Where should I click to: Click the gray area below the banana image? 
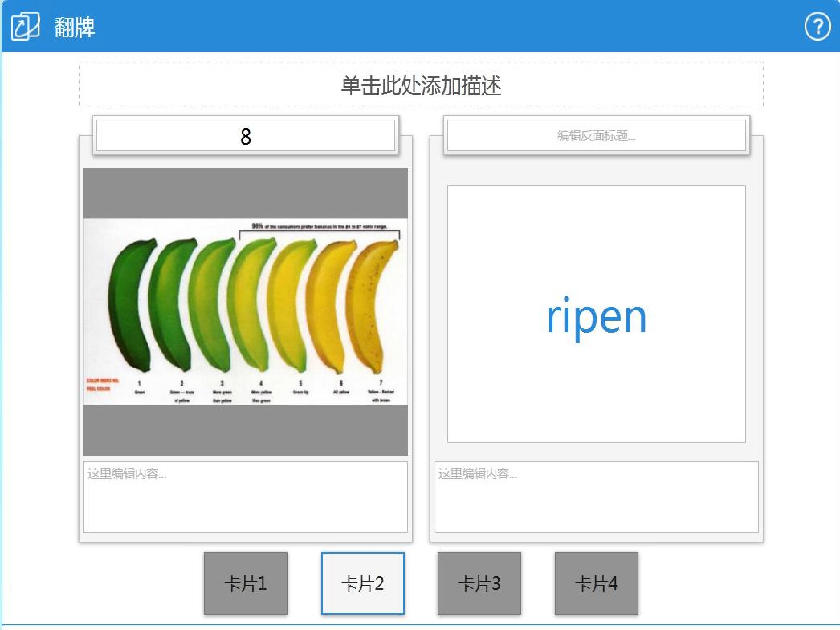[x=246, y=430]
